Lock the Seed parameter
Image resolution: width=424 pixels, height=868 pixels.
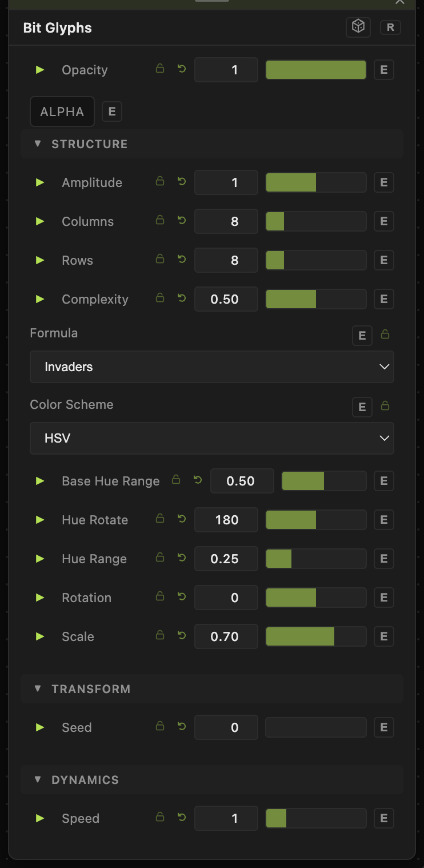coord(160,726)
